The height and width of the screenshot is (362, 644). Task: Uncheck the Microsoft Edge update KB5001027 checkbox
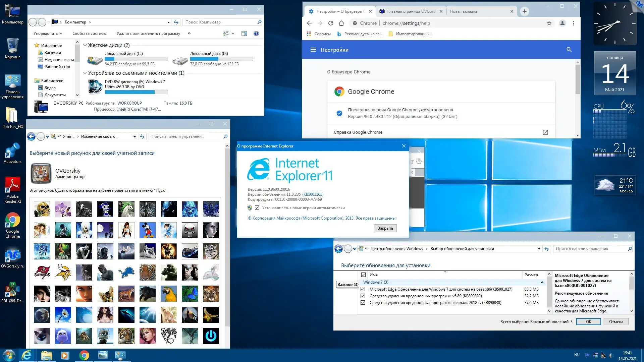[x=363, y=289]
